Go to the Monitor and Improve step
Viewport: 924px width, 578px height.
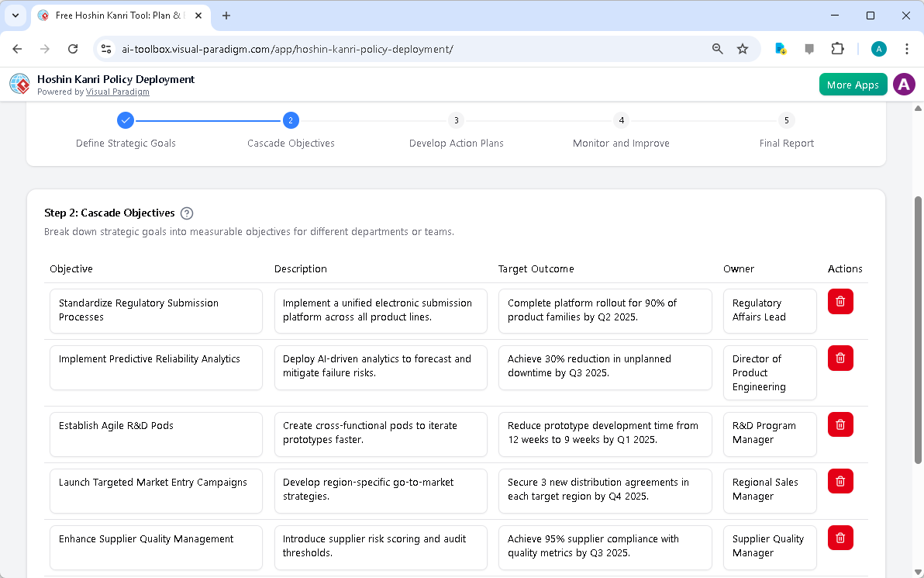(621, 120)
